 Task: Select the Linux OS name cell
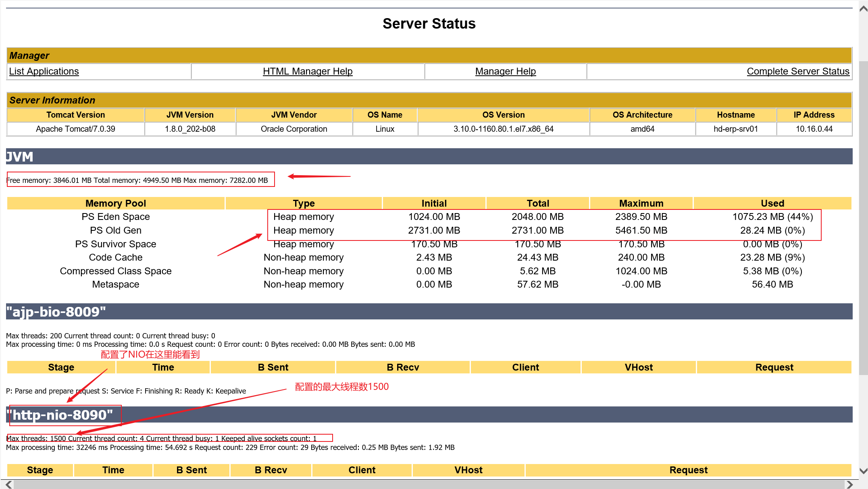(x=385, y=129)
